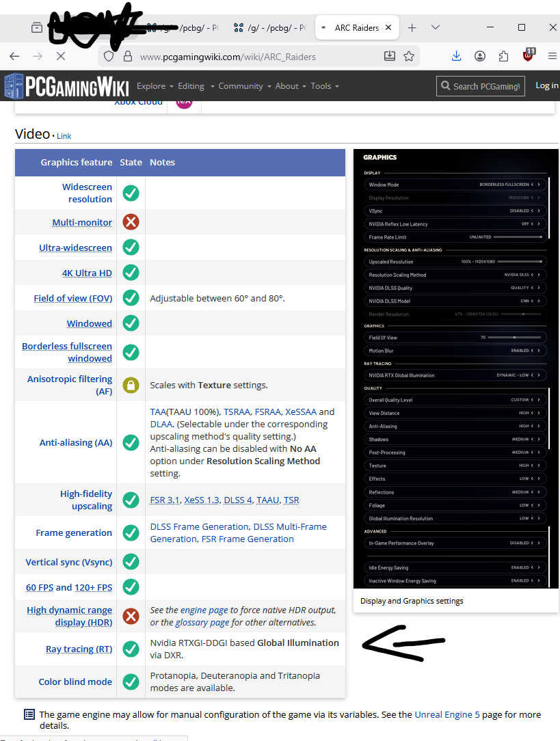Open the tracking protection shield icon

(109, 57)
